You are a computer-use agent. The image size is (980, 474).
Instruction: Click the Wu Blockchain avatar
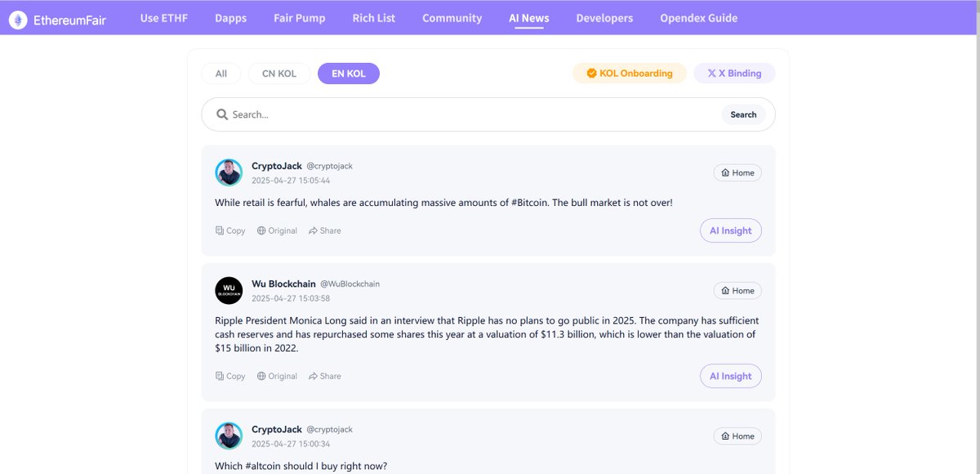(x=229, y=290)
